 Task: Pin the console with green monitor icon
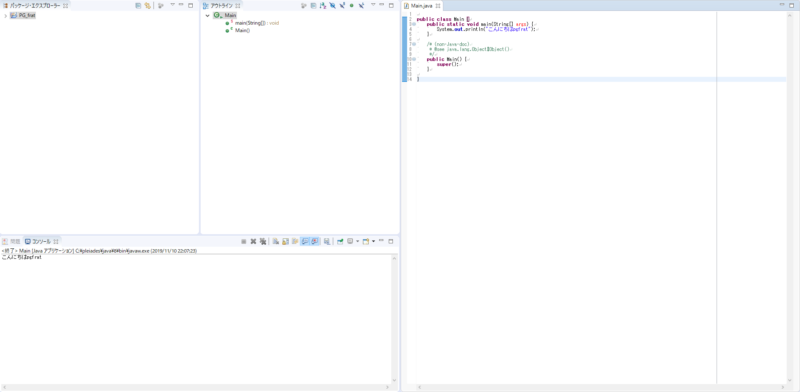[340, 241]
